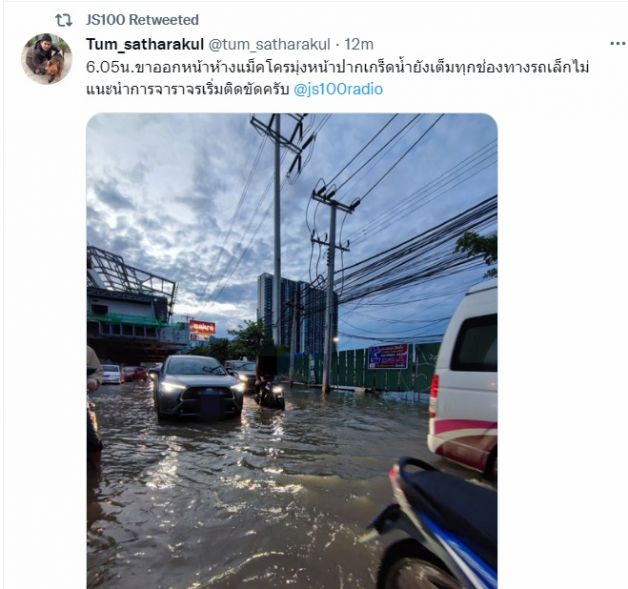
Task: Click the blue motorcycle in the photo foreground
Action: (x=437, y=525)
